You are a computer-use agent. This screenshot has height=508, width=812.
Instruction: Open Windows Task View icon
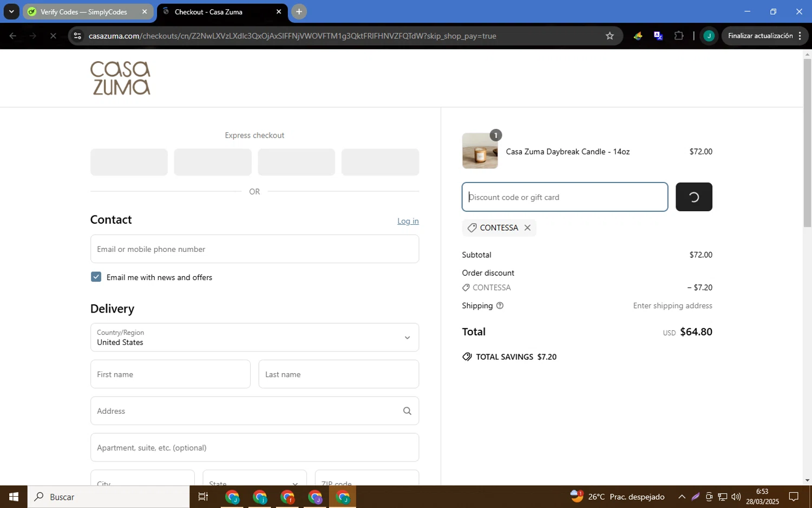[203, 497]
